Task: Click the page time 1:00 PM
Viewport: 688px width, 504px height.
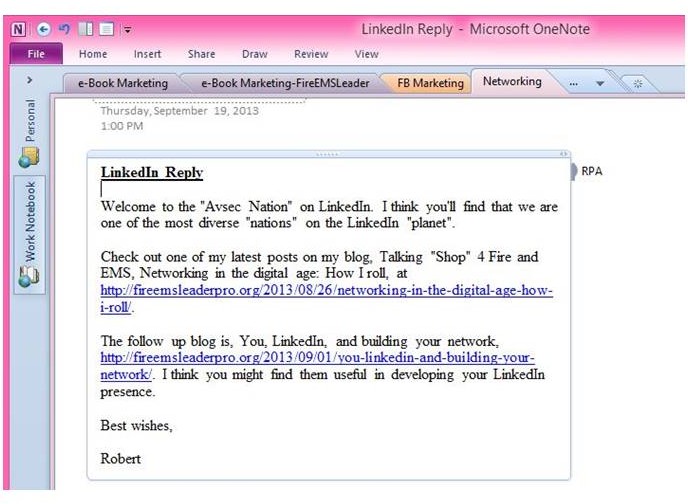Action: tap(122, 126)
